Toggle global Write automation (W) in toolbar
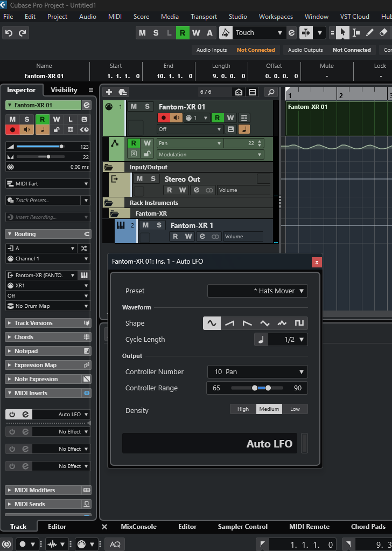This screenshot has height=551, width=392. [196, 33]
